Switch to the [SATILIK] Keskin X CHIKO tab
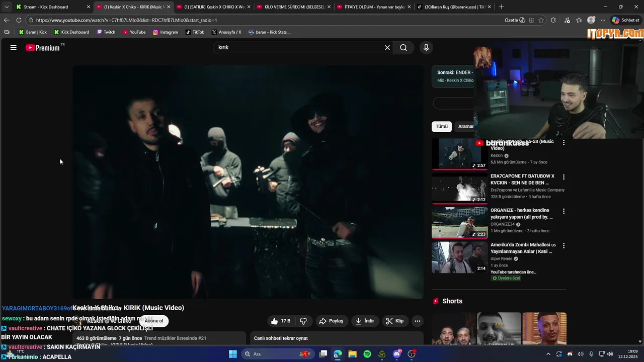 (214, 7)
